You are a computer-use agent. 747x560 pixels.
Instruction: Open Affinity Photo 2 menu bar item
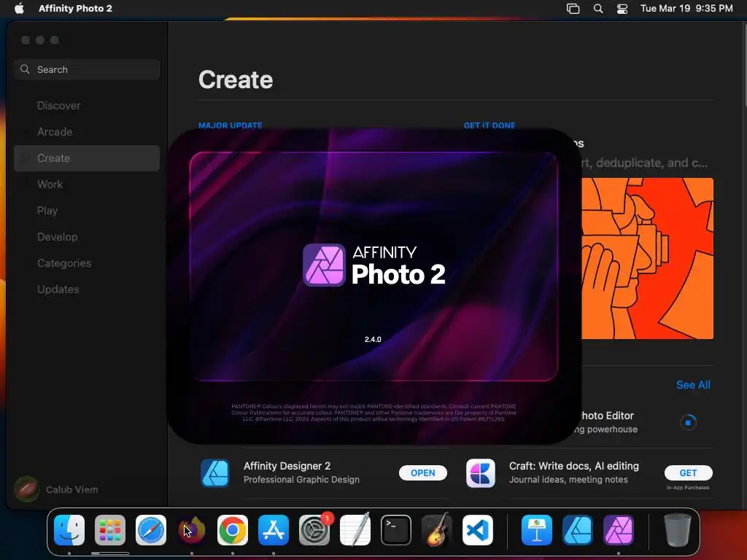[x=75, y=8]
